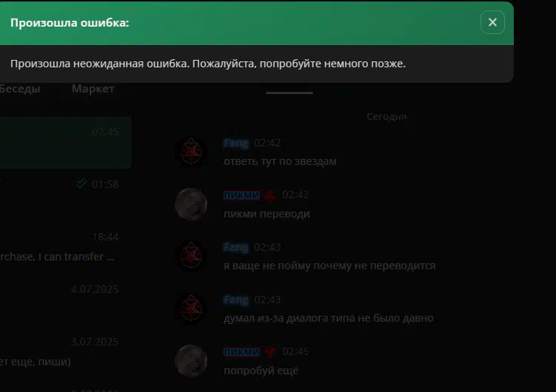Open the chat containing 'I can transfer'

coord(66,247)
